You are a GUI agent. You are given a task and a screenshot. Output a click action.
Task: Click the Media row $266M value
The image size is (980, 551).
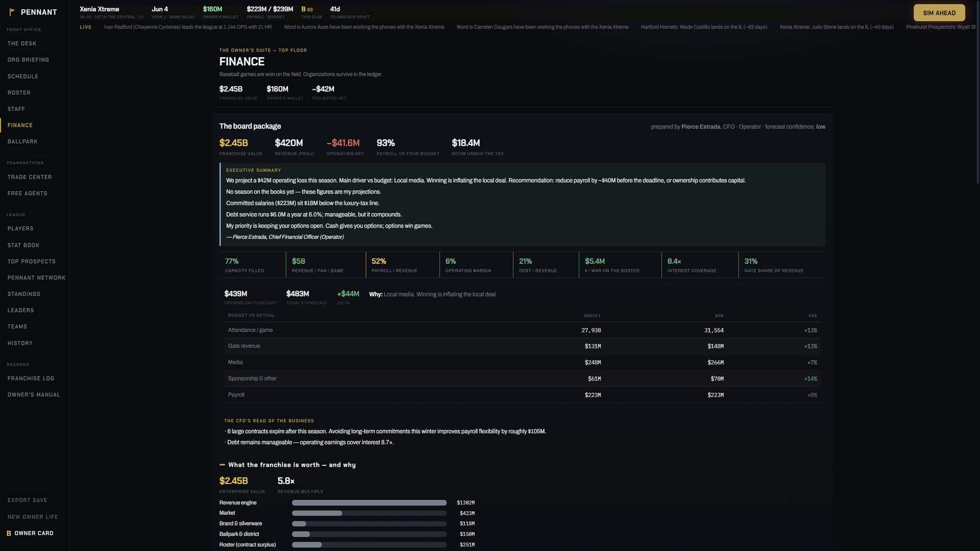point(715,363)
